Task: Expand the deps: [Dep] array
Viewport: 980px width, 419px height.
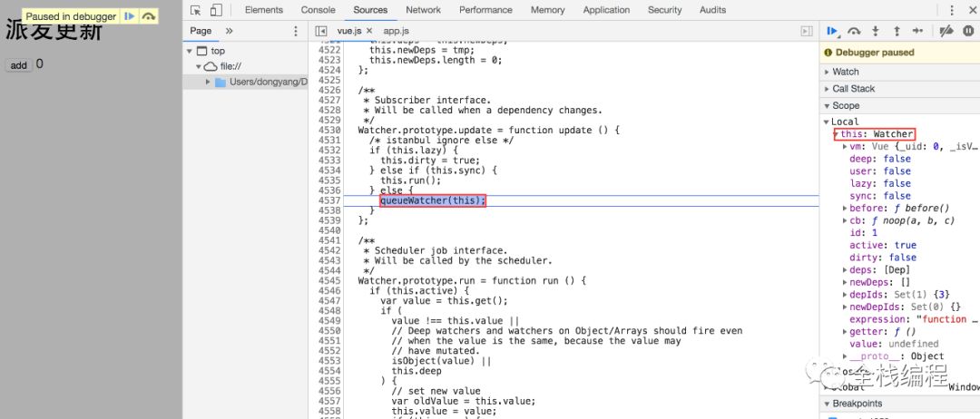Action: (845, 269)
